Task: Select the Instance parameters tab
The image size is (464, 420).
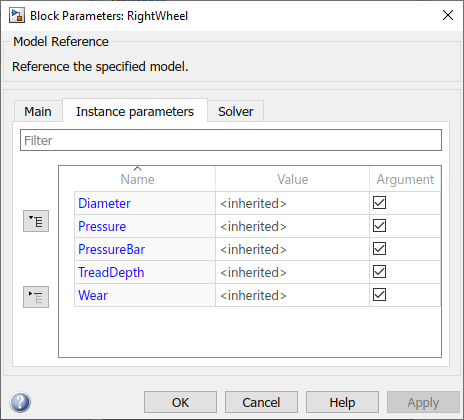Action: tap(135, 111)
